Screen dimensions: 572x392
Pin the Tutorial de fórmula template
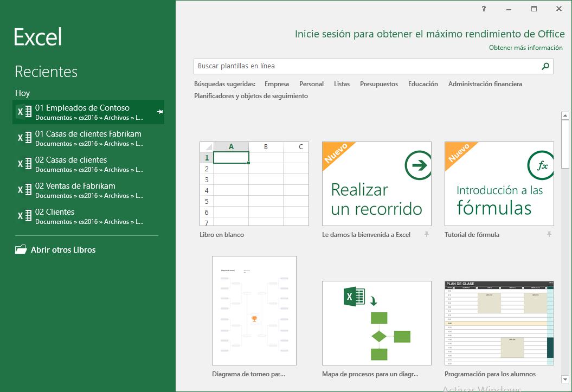click(x=549, y=234)
